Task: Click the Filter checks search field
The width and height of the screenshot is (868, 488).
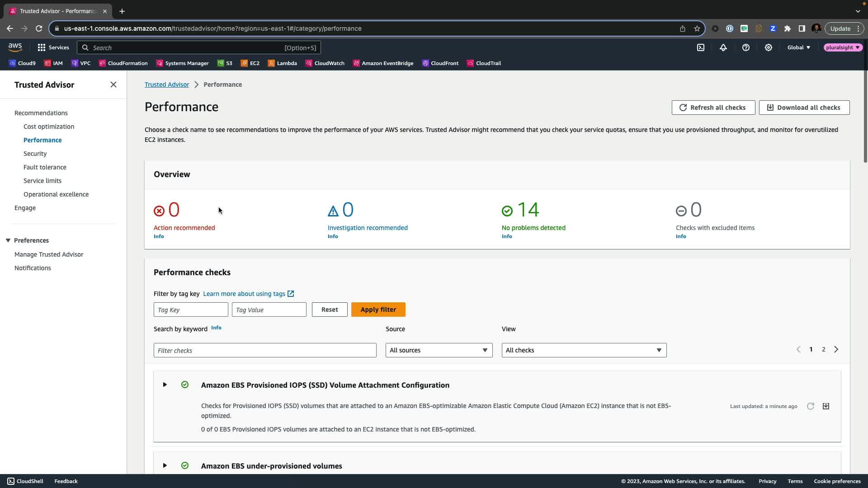Action: click(265, 350)
